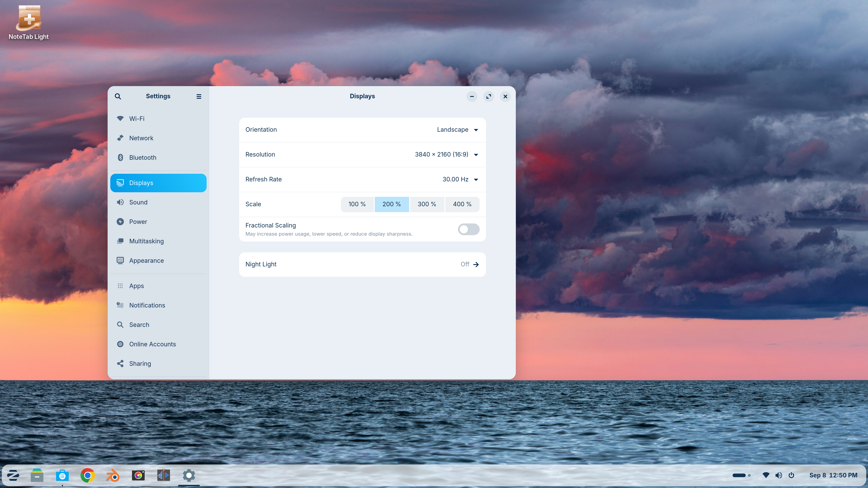The height and width of the screenshot is (488, 868).
Task: Open Power settings panel
Action: (158, 222)
